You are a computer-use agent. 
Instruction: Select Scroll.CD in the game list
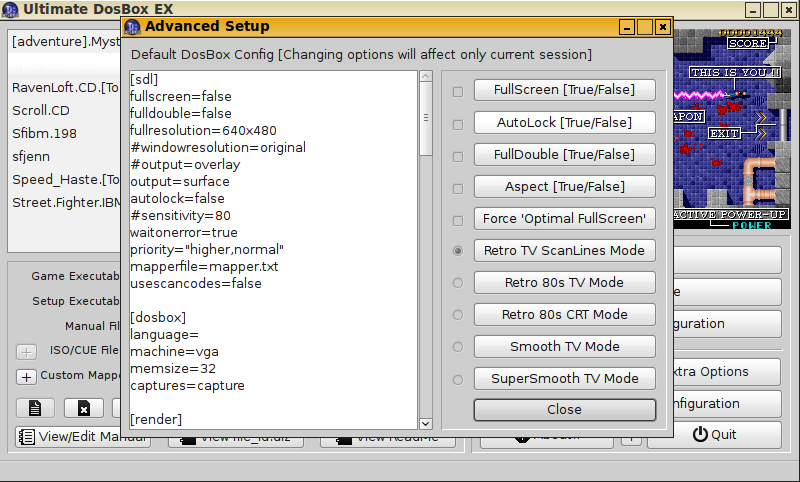point(41,110)
